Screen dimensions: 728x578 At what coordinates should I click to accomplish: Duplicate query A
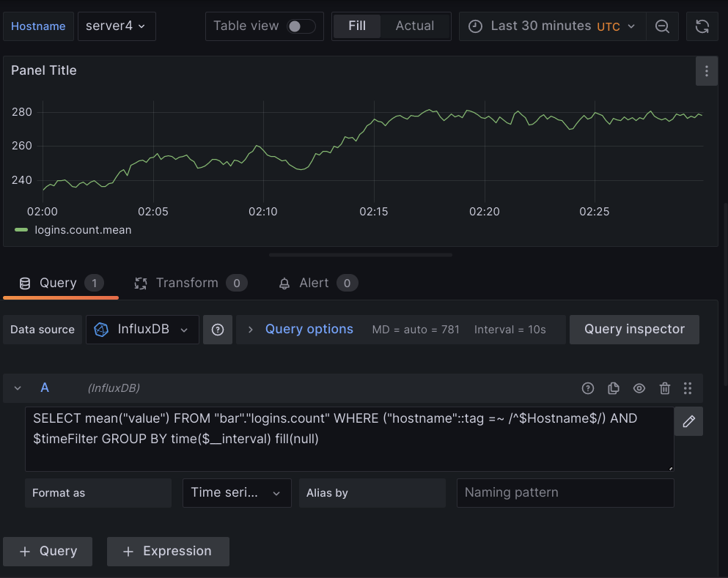(613, 388)
